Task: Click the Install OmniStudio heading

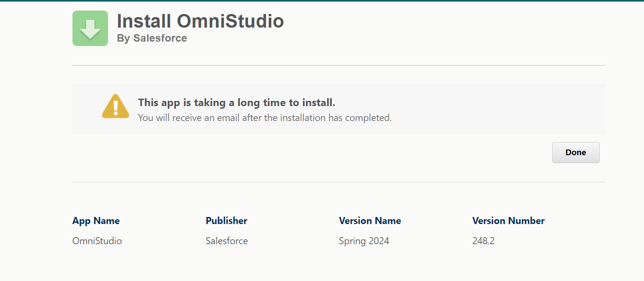Action: coord(200,21)
